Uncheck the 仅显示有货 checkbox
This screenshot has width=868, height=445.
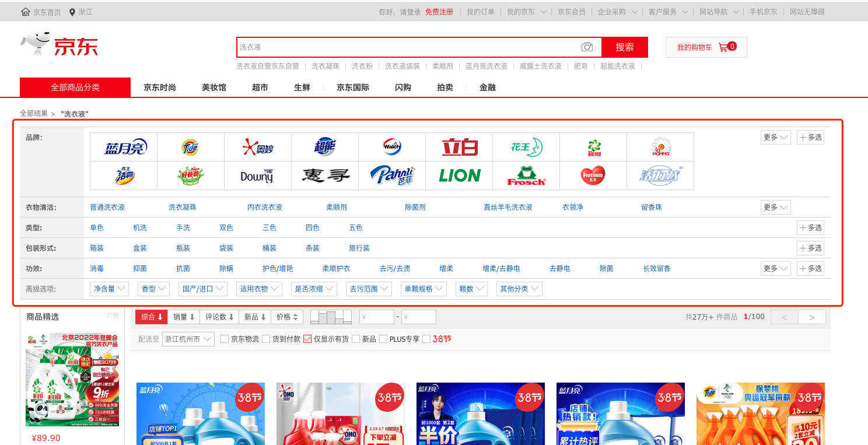tap(307, 339)
